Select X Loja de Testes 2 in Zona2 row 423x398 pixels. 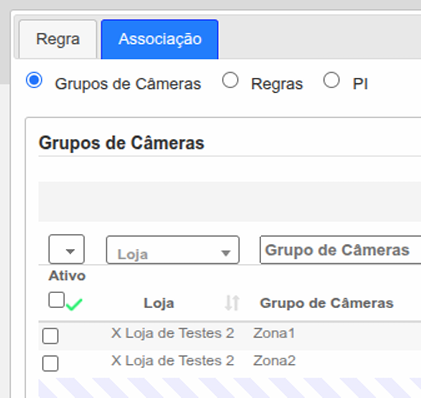[x=172, y=361]
